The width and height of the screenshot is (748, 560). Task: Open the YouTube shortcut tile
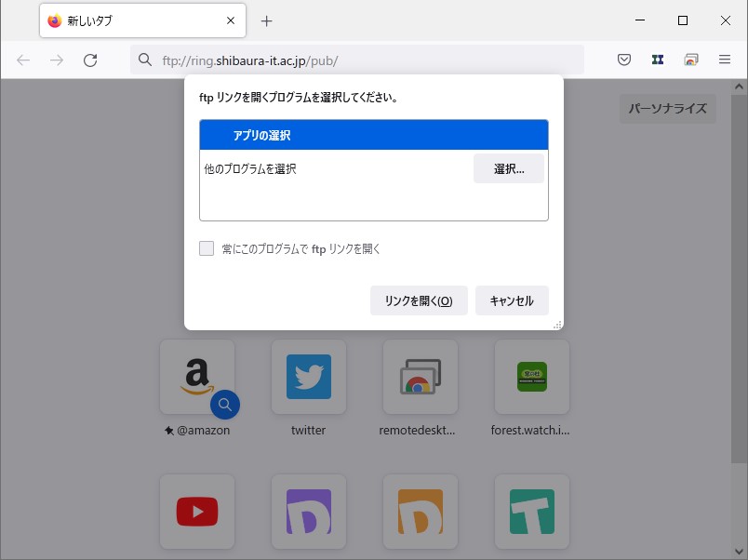[x=197, y=512]
